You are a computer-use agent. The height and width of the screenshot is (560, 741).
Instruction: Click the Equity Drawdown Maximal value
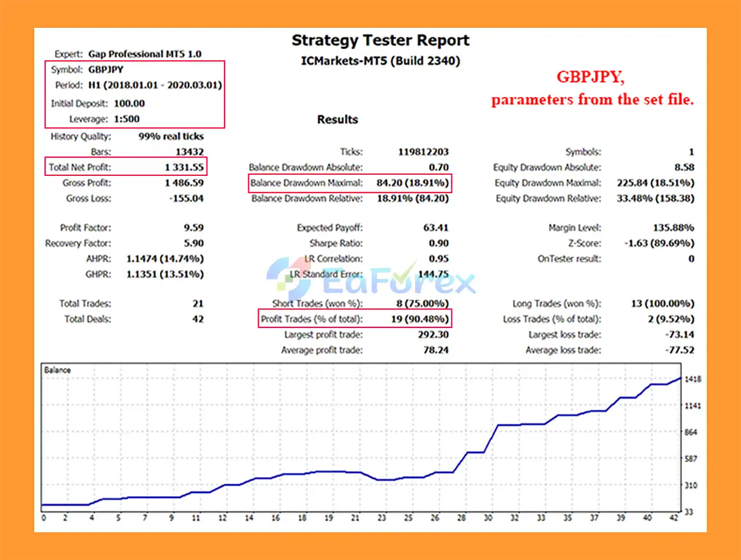pos(655,183)
